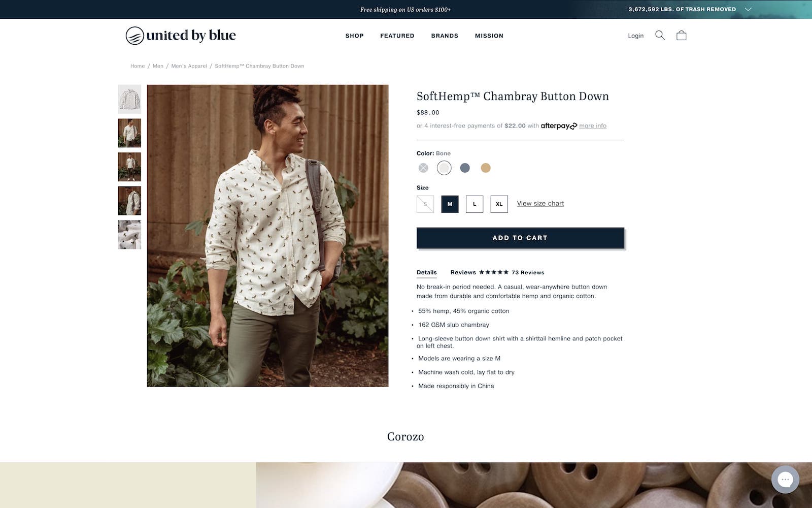Image resolution: width=812 pixels, height=508 pixels.
Task: Choose the slate blue color swatch
Action: [465, 168]
